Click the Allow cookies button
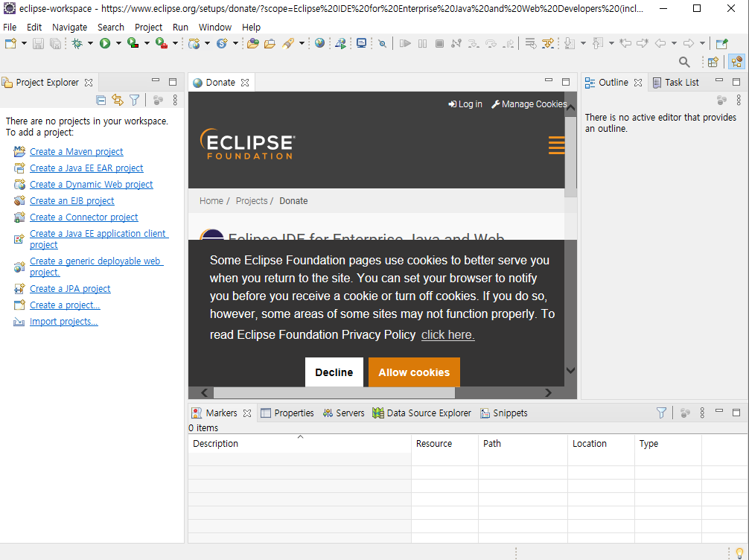749x560 pixels. pos(414,372)
